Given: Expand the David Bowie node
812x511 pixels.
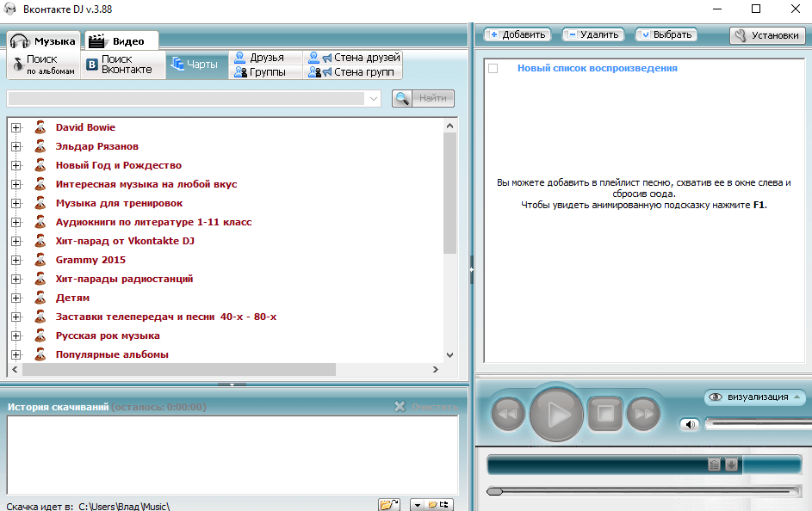Looking at the screenshot, I should [16, 127].
